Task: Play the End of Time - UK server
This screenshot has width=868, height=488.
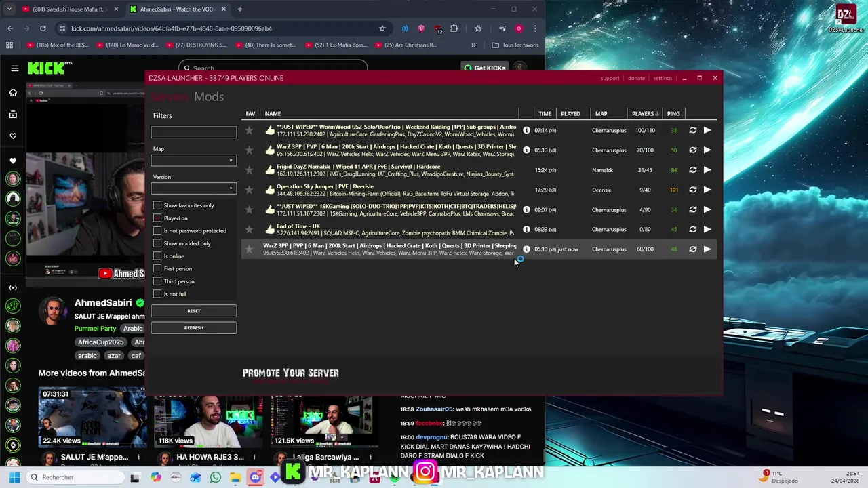Action: [x=707, y=229]
